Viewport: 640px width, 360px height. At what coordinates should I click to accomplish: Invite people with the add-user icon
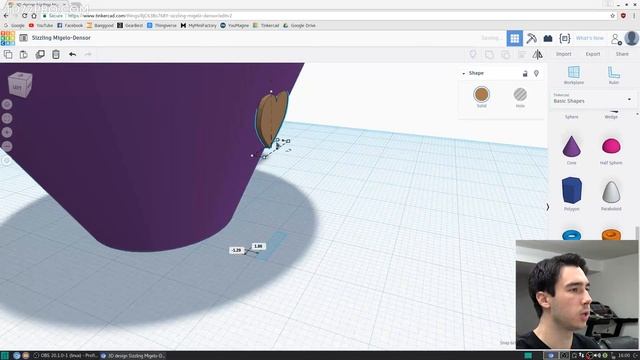tap(616, 39)
